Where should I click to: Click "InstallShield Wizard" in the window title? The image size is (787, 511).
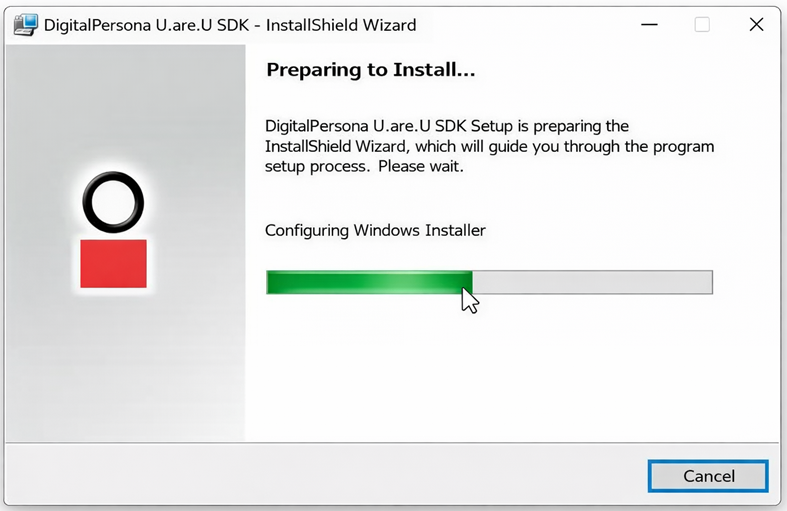(340, 25)
